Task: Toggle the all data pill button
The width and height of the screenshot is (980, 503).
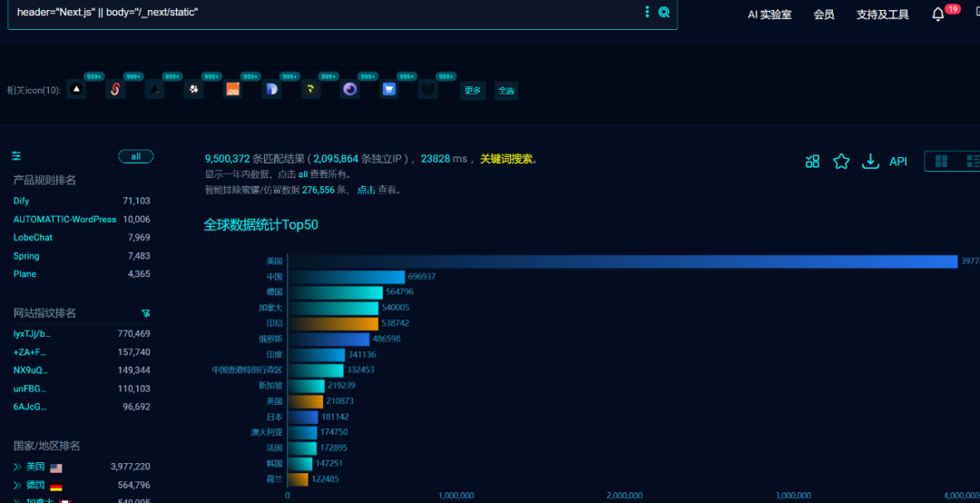Action: coord(135,156)
